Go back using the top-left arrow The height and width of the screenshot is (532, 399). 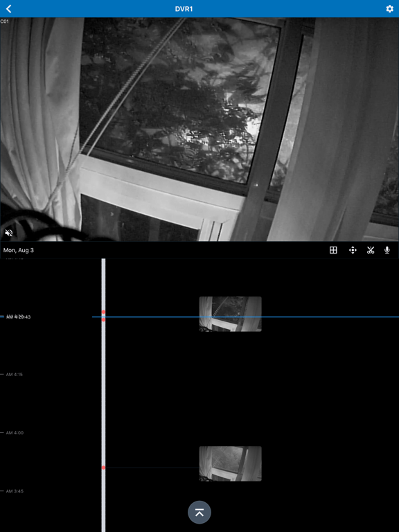[x=9, y=9]
